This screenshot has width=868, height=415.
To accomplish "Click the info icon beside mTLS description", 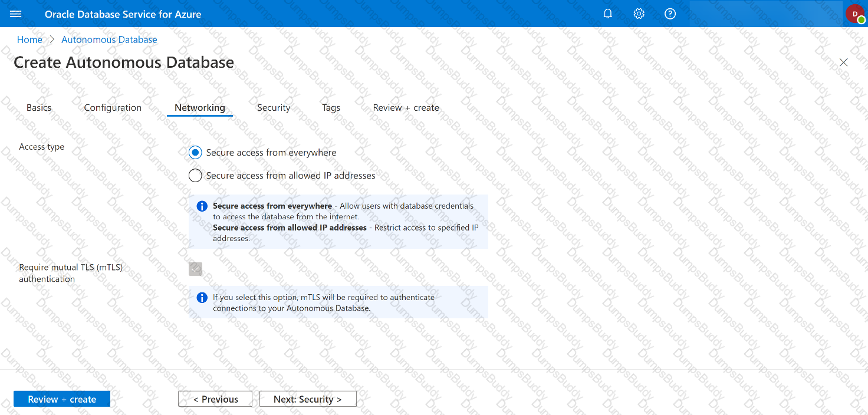I will click(x=202, y=298).
